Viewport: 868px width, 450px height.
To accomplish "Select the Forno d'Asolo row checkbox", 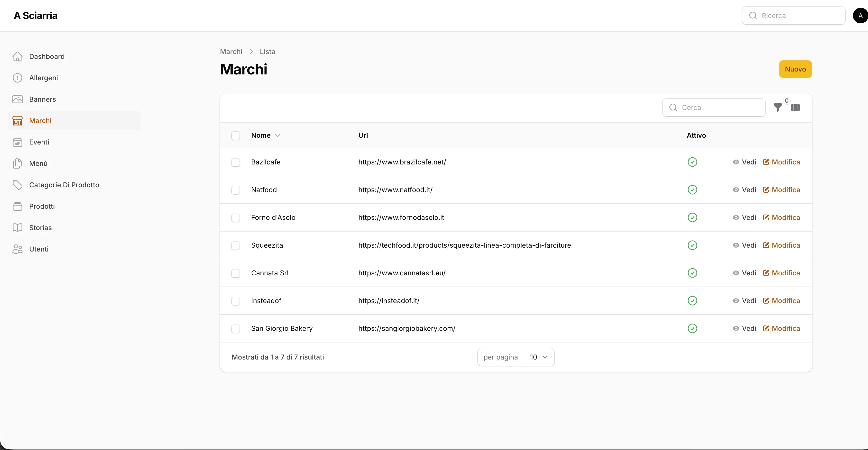I will pyautogui.click(x=236, y=218).
